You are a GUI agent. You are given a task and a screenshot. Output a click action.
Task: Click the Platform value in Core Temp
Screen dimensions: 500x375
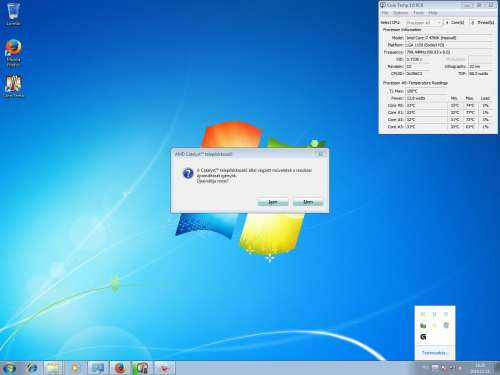point(448,45)
